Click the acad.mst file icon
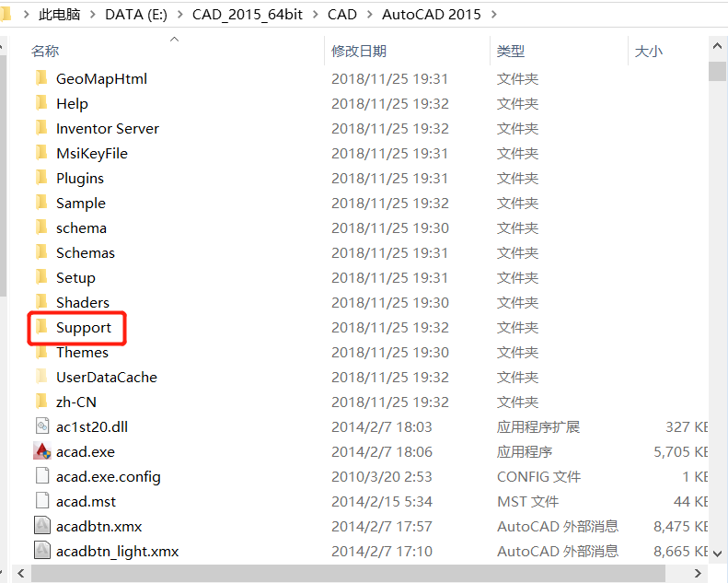The image size is (728, 583). coord(42,501)
